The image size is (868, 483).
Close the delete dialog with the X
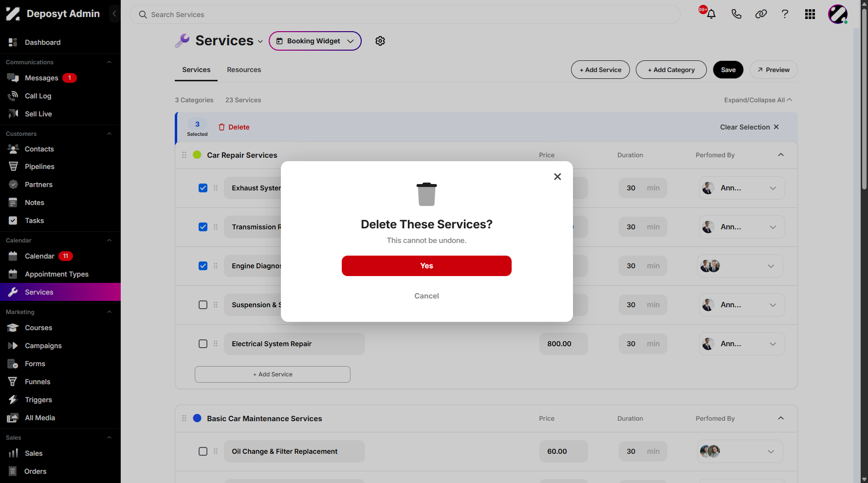(x=557, y=176)
